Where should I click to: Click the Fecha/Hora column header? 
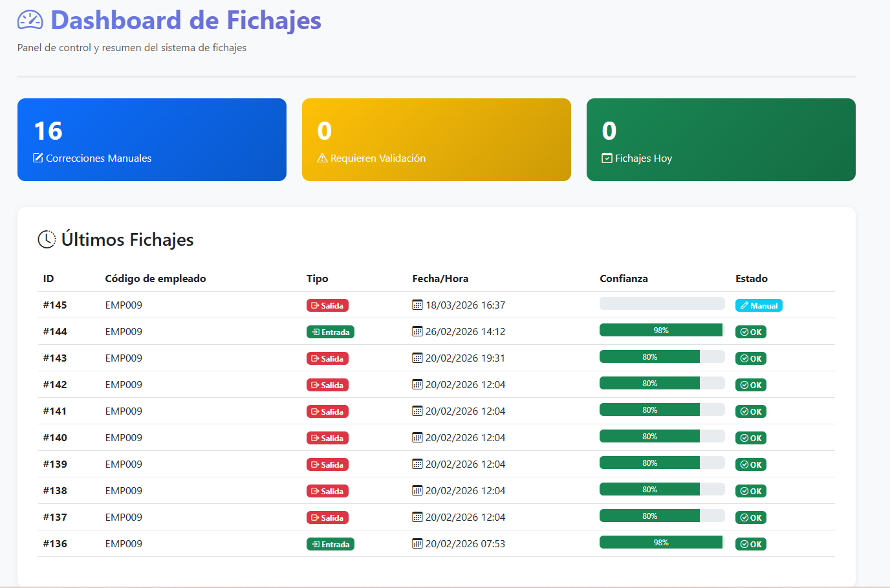[x=440, y=279]
